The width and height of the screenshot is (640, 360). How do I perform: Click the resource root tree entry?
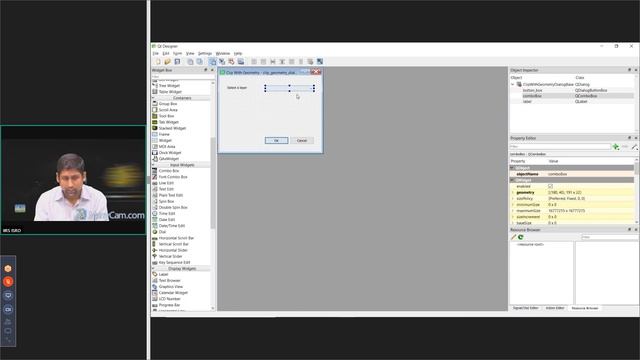pos(530,244)
